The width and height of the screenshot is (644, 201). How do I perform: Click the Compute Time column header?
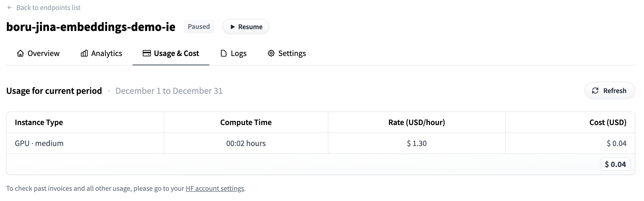tap(246, 122)
